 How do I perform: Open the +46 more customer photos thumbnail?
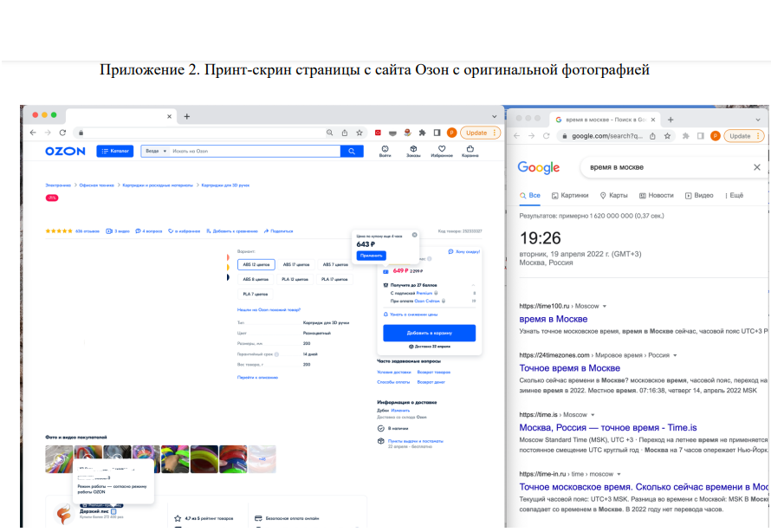262,458
